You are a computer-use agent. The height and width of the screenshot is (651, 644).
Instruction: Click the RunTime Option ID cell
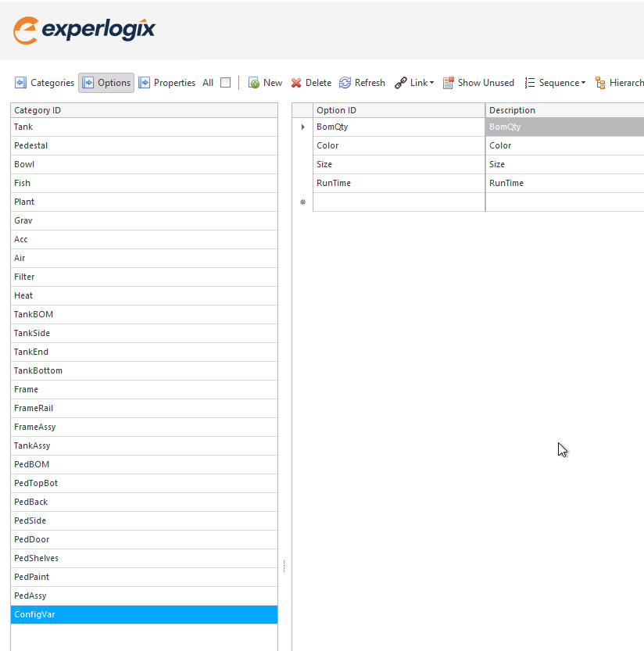coord(399,183)
